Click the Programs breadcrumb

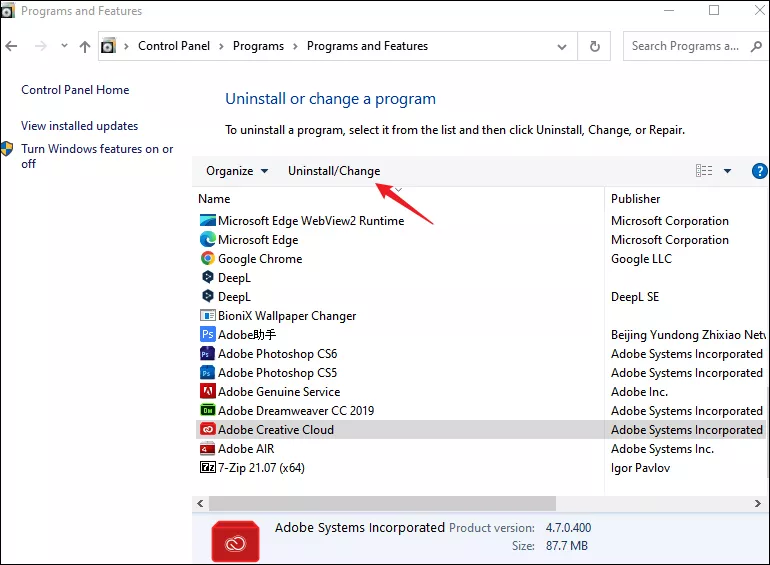(258, 46)
